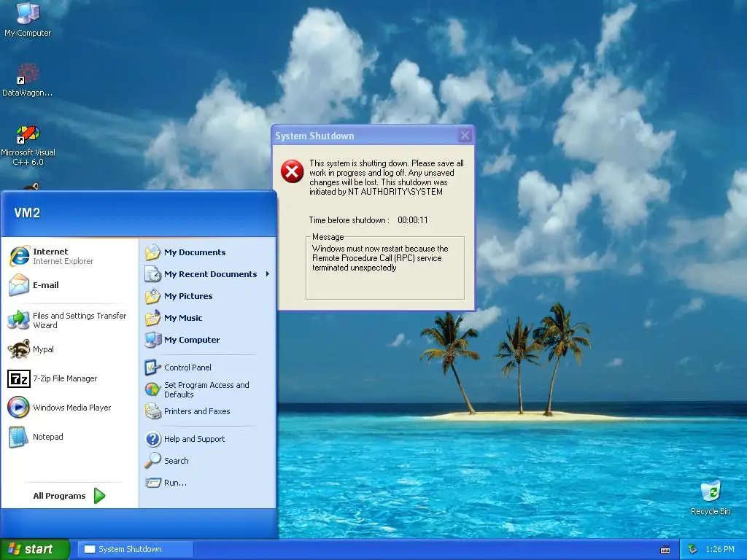Select Files and Settings Transfer Wizard text
This screenshot has width=747, height=560.
pyautogui.click(x=80, y=321)
